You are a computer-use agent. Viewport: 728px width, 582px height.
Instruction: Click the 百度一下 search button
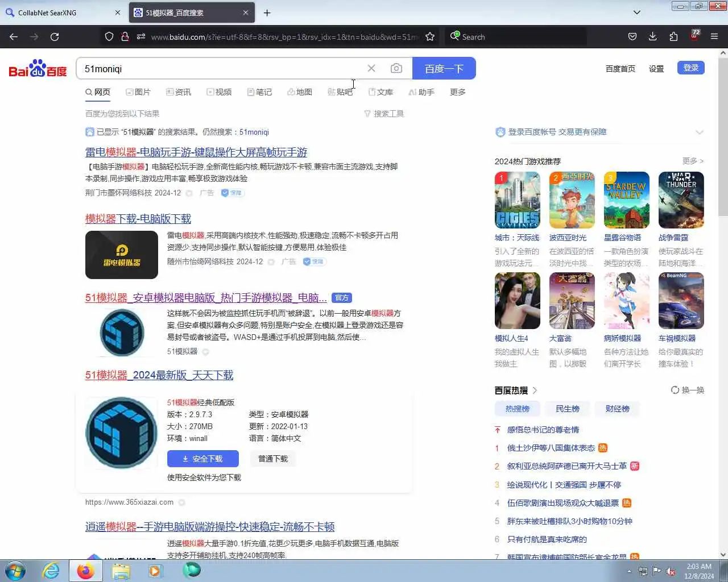point(444,68)
